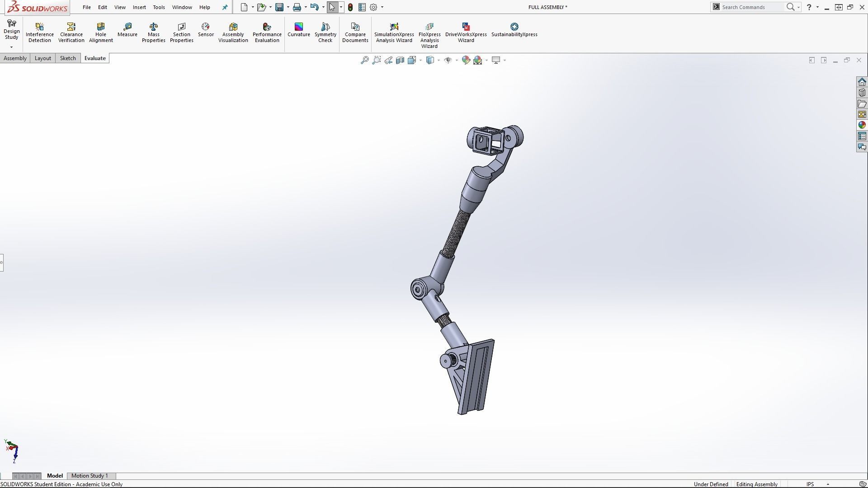The image size is (868, 488).
Task: Switch to the Assembly tab
Action: point(15,58)
